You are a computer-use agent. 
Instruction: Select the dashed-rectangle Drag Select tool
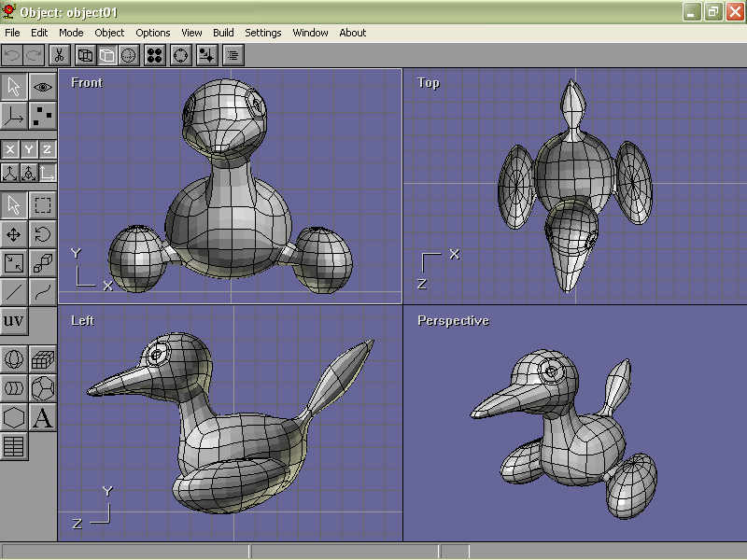tap(43, 205)
